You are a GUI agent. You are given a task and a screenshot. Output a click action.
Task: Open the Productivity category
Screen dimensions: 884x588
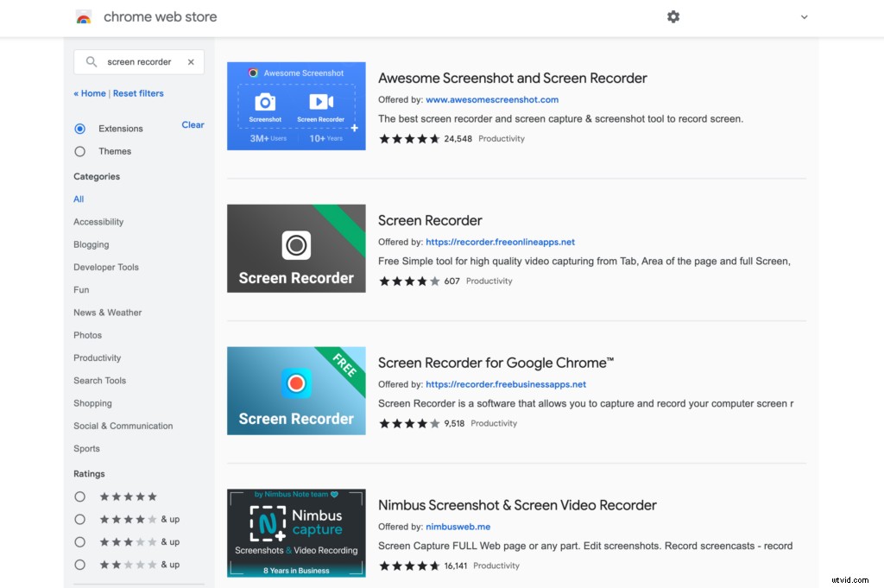pyautogui.click(x=97, y=357)
